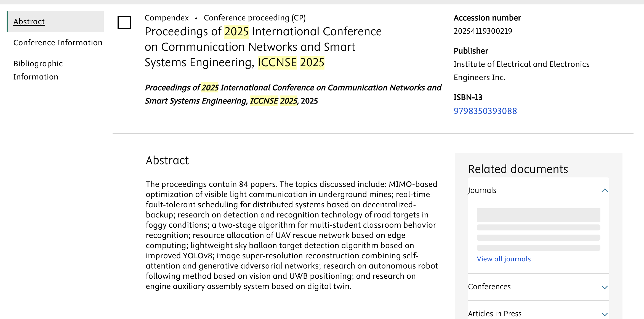Viewport: 644px width, 319px height.
Task: Click the Compendex database label
Action: (x=166, y=18)
